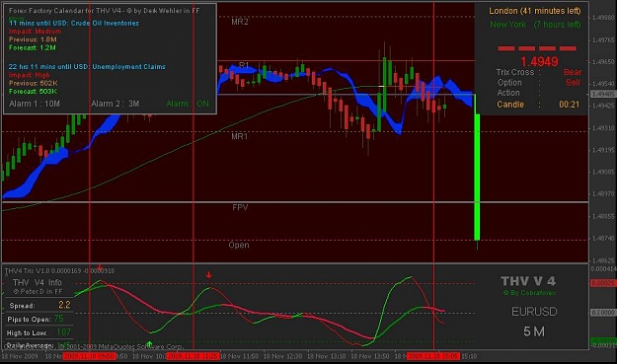Click the red down arrow above the 11:25 Trix peak

(x=208, y=275)
